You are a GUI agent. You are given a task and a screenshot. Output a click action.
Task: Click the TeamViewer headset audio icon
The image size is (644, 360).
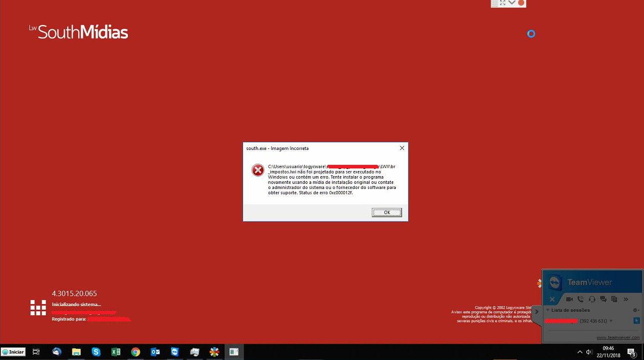[592, 299]
